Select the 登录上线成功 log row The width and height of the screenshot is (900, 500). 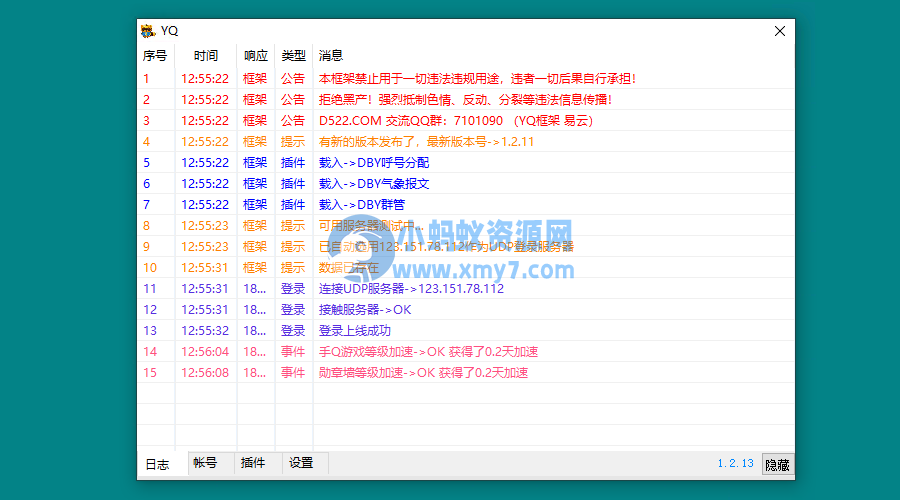(354, 330)
